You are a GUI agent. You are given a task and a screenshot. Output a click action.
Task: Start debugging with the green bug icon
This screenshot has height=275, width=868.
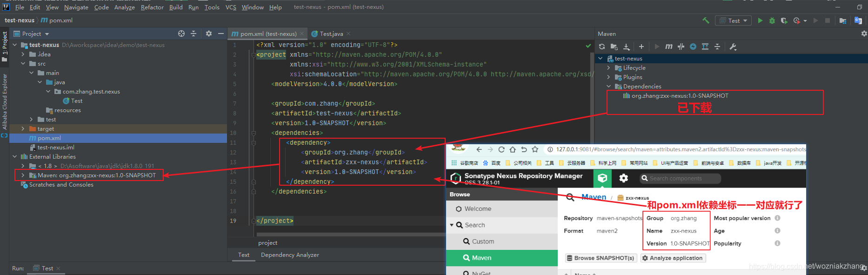click(x=772, y=20)
